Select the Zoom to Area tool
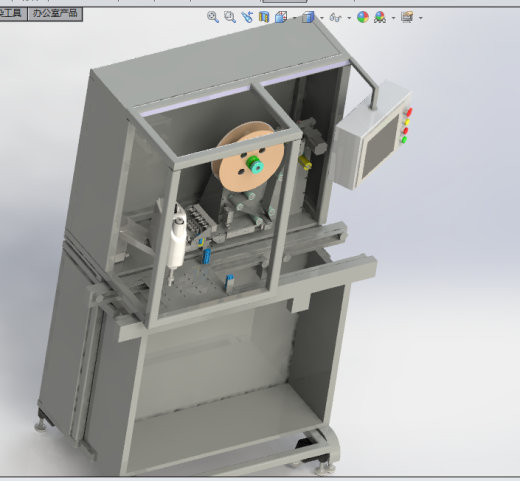 pos(230,17)
